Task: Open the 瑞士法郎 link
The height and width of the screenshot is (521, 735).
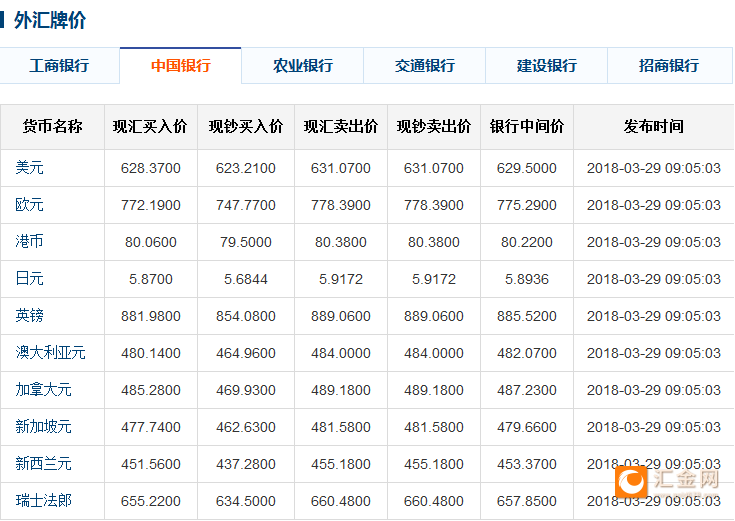Action: click(43, 501)
